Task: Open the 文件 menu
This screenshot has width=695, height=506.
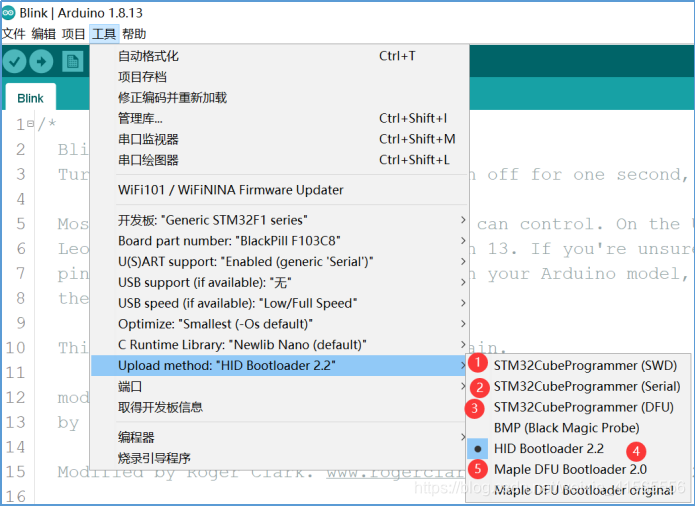Action: (13, 34)
